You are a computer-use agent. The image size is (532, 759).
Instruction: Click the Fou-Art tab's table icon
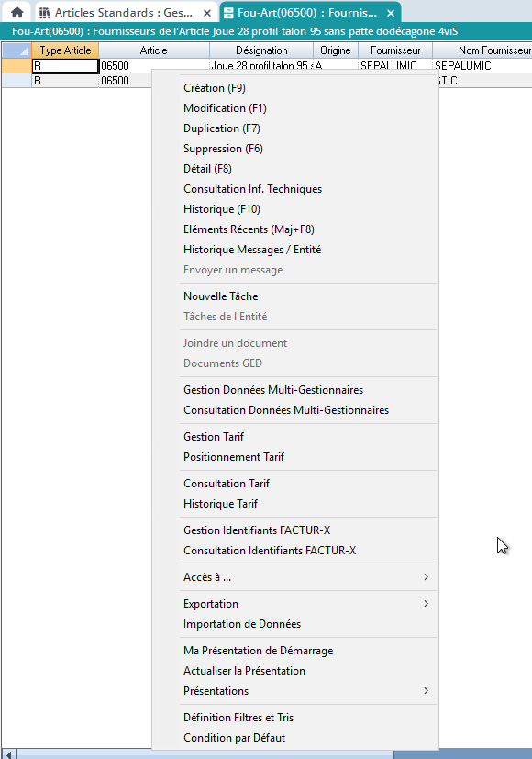[x=227, y=13]
